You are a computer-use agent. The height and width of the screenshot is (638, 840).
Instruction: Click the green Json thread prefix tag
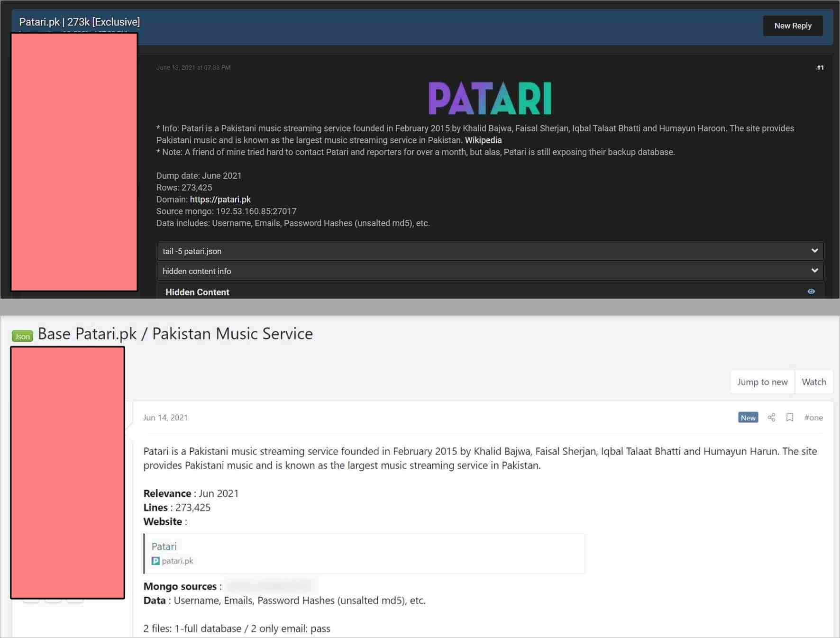click(22, 337)
